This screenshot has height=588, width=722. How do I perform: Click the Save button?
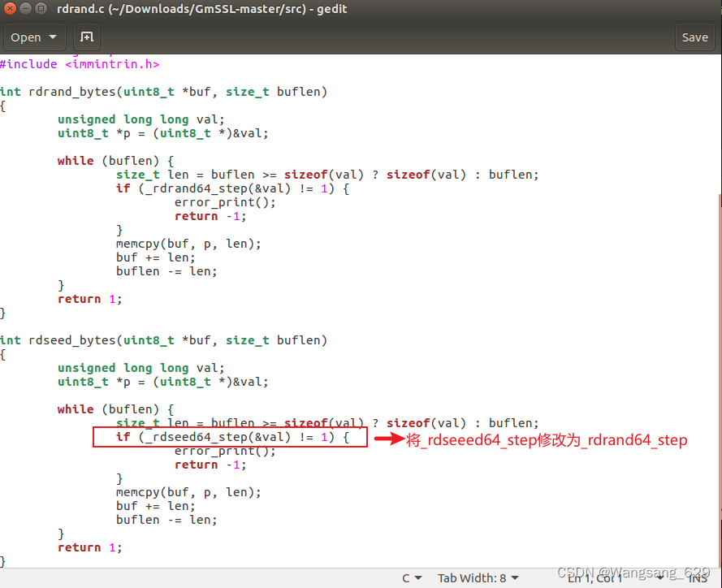tap(694, 37)
